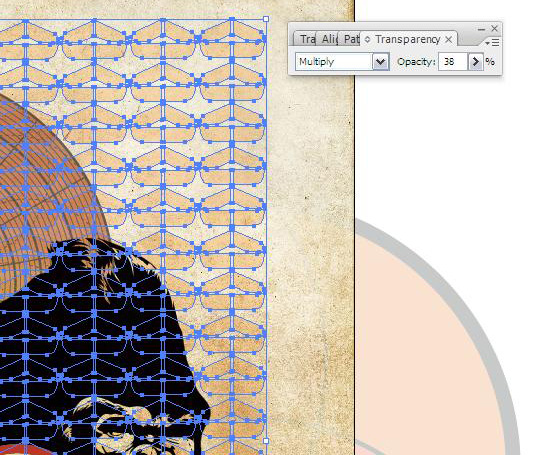Open the Multiply blending mode dropdown
The image size is (540, 455).
(x=380, y=62)
